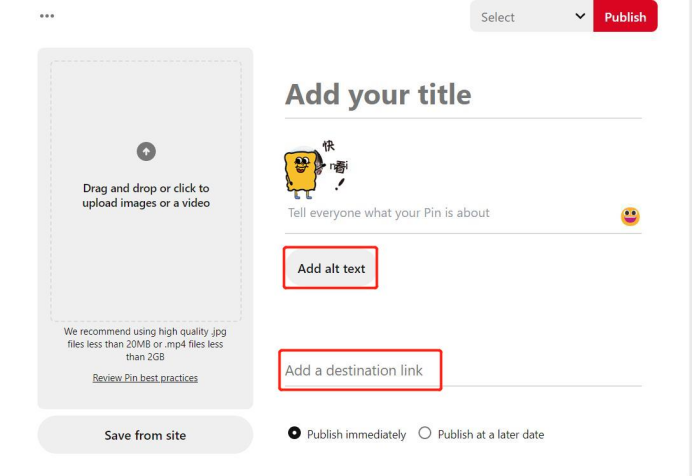This screenshot has height=476, width=692.
Task: Click the Add your title field
Action: pos(463,95)
